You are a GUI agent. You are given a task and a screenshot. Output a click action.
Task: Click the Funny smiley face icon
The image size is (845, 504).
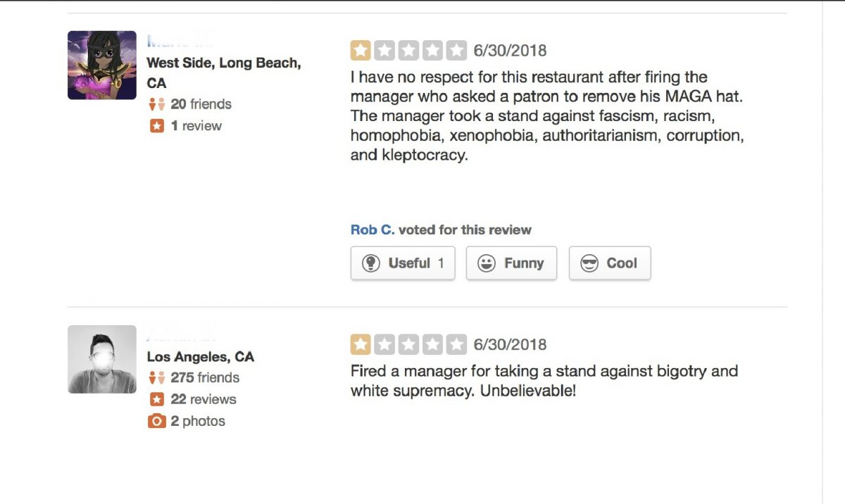486,263
